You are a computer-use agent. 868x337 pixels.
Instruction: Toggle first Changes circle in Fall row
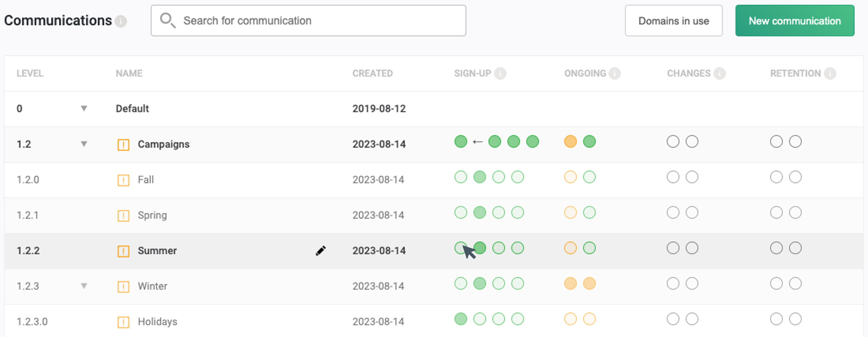click(x=673, y=177)
